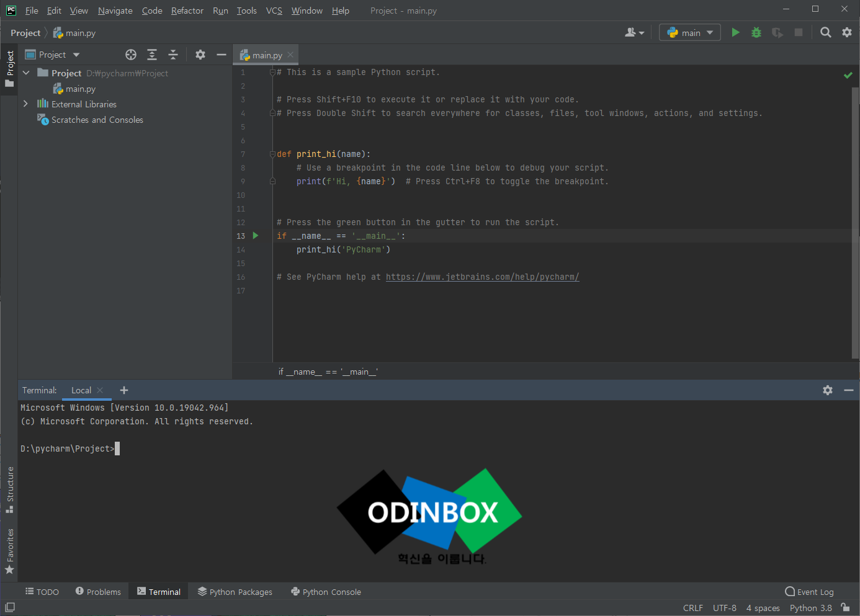The width and height of the screenshot is (860, 616).
Task: Toggle Project tool window side tab
Action: pyautogui.click(x=9, y=68)
